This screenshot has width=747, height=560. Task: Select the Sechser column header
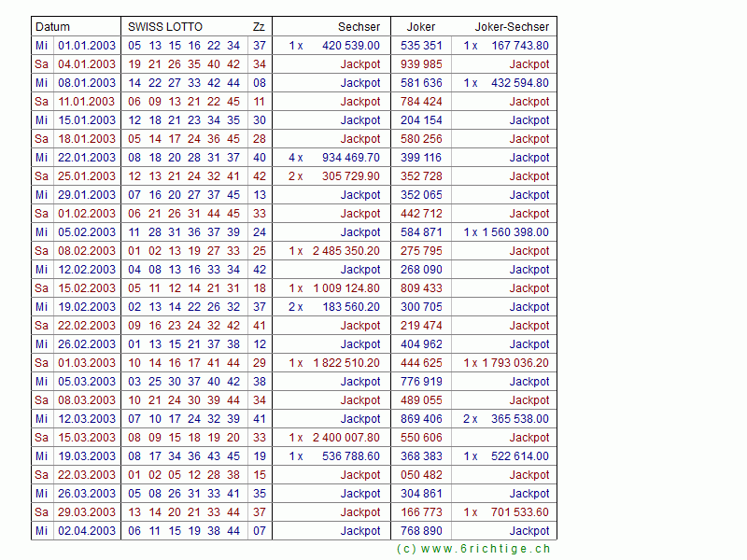point(359,27)
